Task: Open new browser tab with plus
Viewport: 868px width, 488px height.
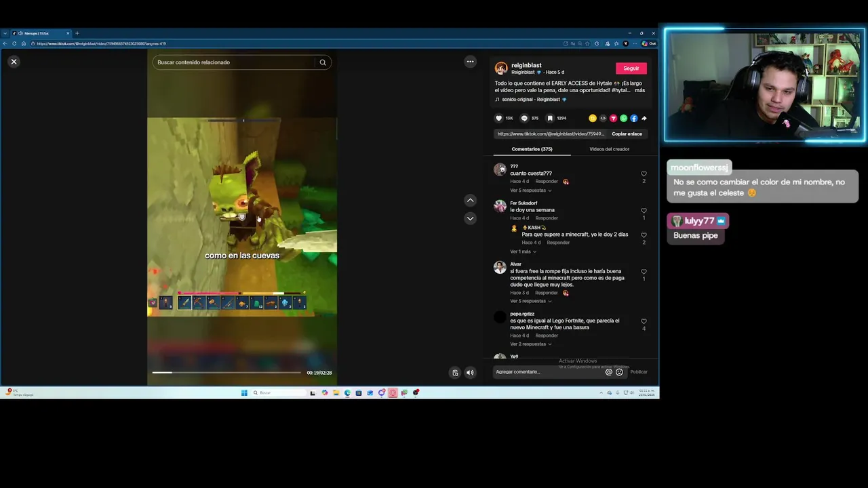Action: tap(77, 33)
